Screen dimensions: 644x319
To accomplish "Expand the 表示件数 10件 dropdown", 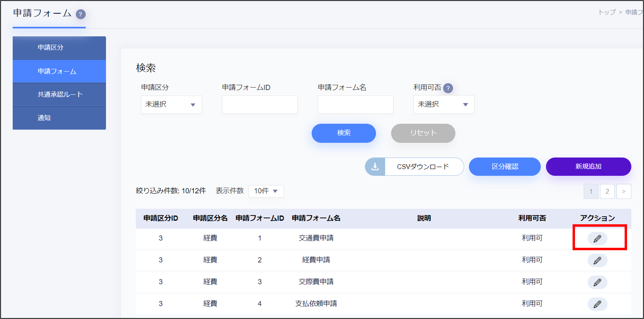I will coord(266,191).
